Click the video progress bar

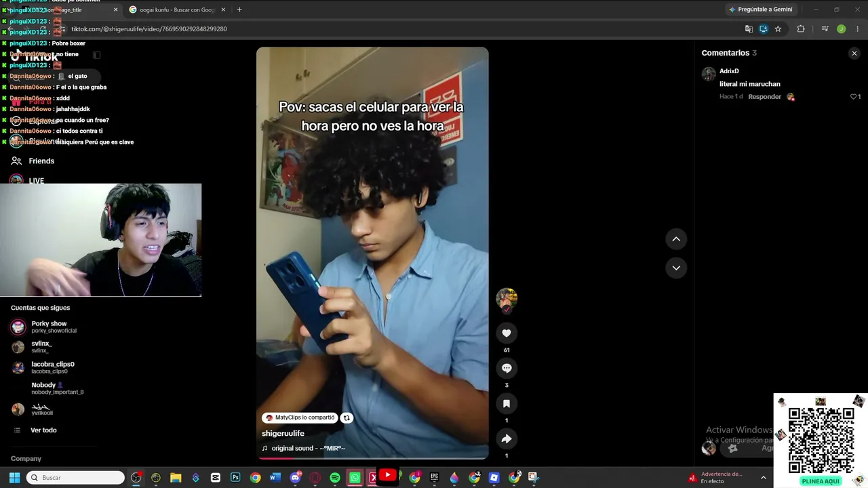pyautogui.click(x=372, y=458)
